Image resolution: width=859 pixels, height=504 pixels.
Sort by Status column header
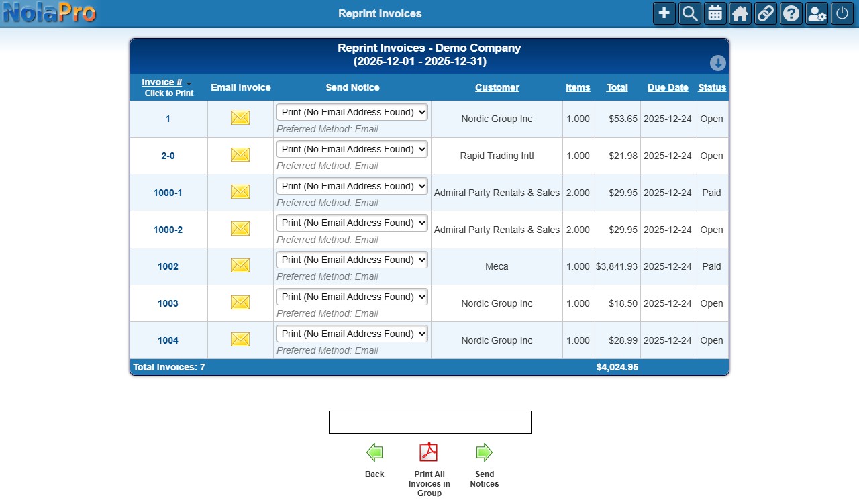(x=712, y=87)
